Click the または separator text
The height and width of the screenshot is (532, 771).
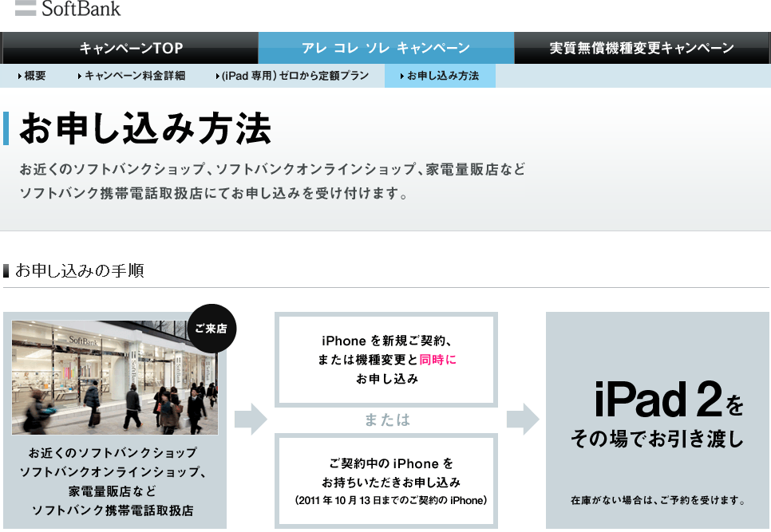click(387, 420)
